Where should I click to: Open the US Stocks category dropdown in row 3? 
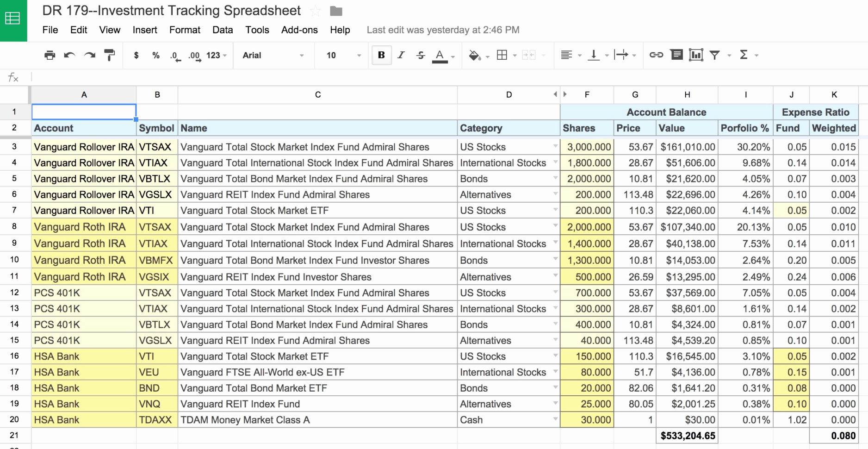coord(556,147)
